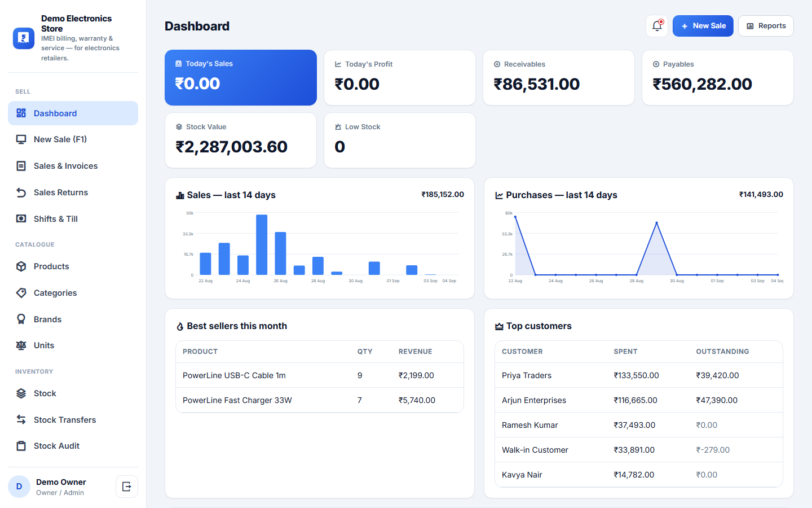Click the Stock Transfers arrows icon

tap(21, 420)
